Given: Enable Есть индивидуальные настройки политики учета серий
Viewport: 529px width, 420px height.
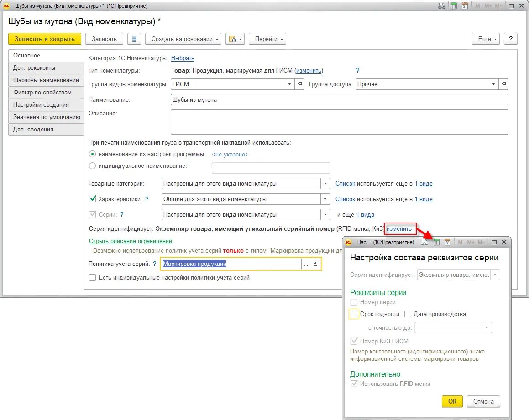Looking at the screenshot, I should [x=93, y=277].
